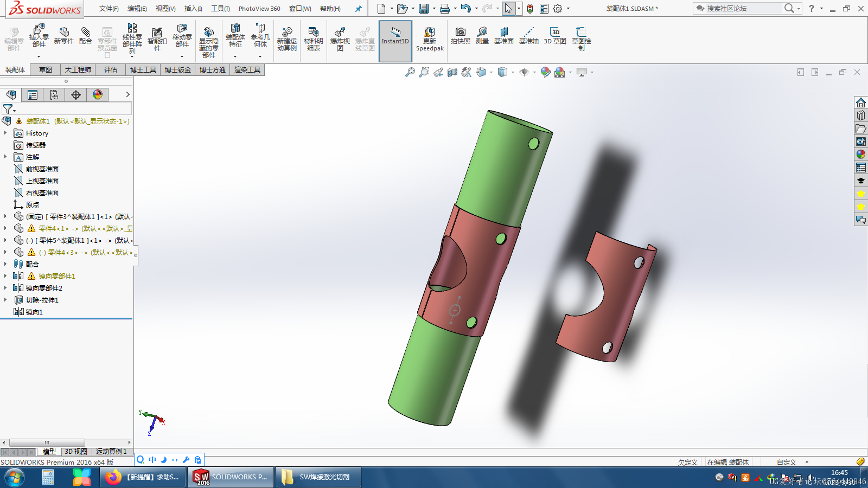
Task: Expand the 切除-拉伸1 feature node
Action: [5, 300]
